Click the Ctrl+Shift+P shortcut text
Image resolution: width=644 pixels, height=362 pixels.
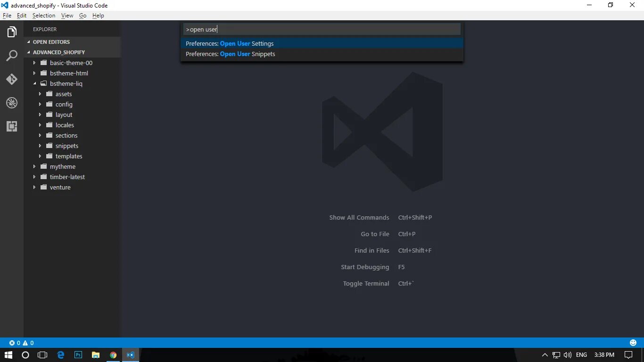pos(415,217)
